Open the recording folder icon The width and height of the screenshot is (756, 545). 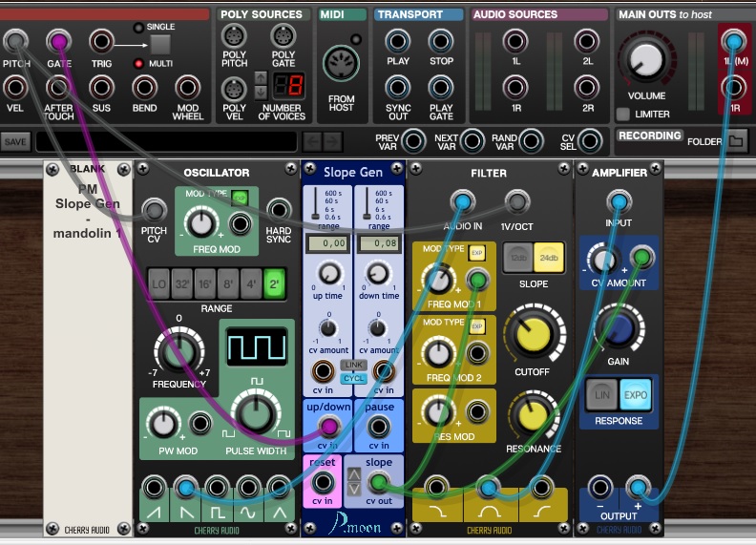tap(733, 141)
